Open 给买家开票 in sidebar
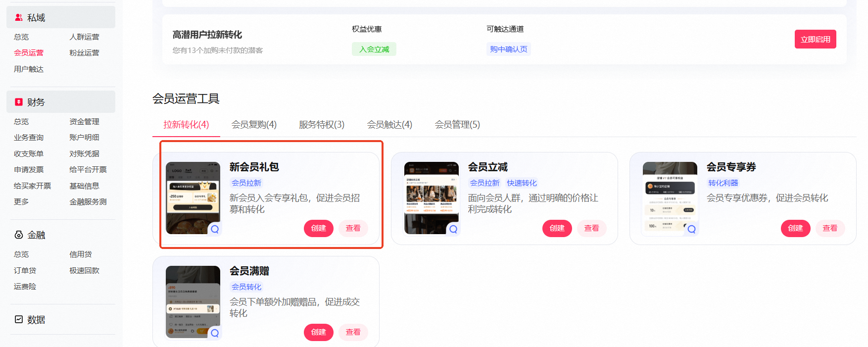Viewport: 868px width, 347px height. (33, 186)
